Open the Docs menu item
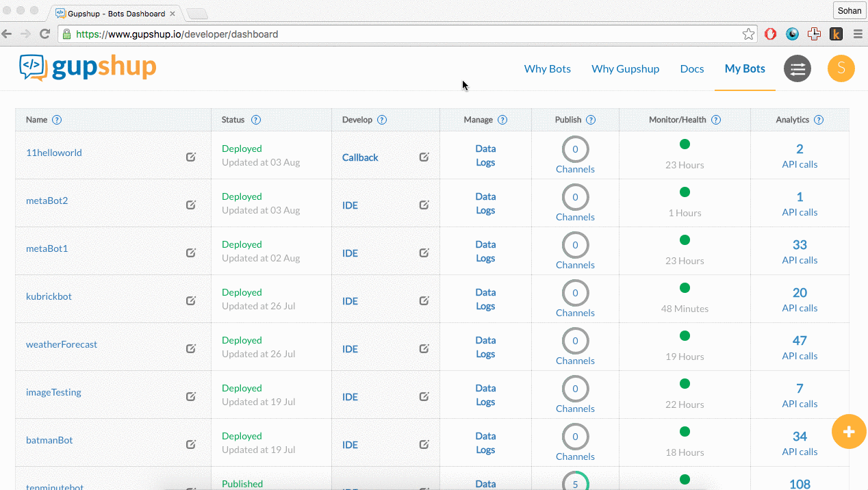Viewport: 868px width, 490px height. (692, 68)
